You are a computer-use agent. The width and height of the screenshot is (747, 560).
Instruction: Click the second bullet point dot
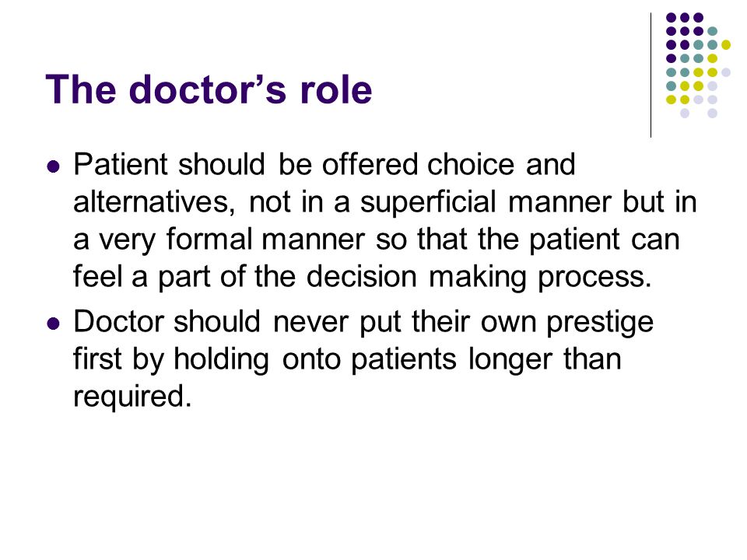(54, 324)
